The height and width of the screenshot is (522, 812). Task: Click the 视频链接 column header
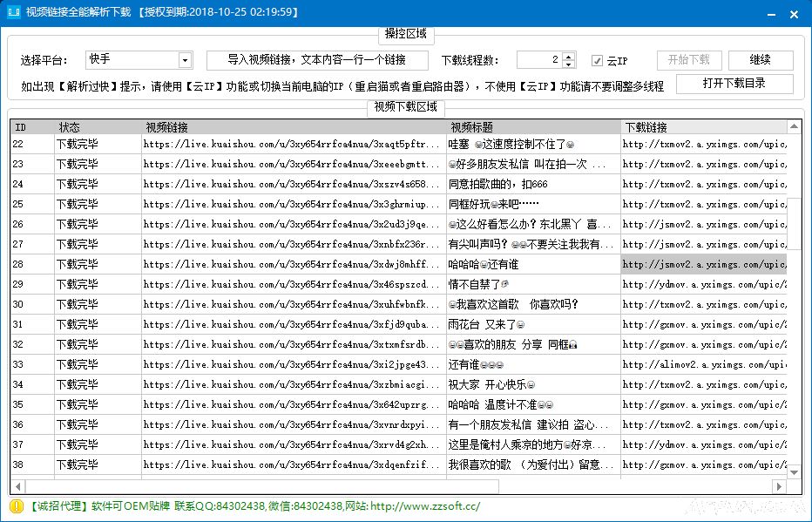(x=293, y=127)
